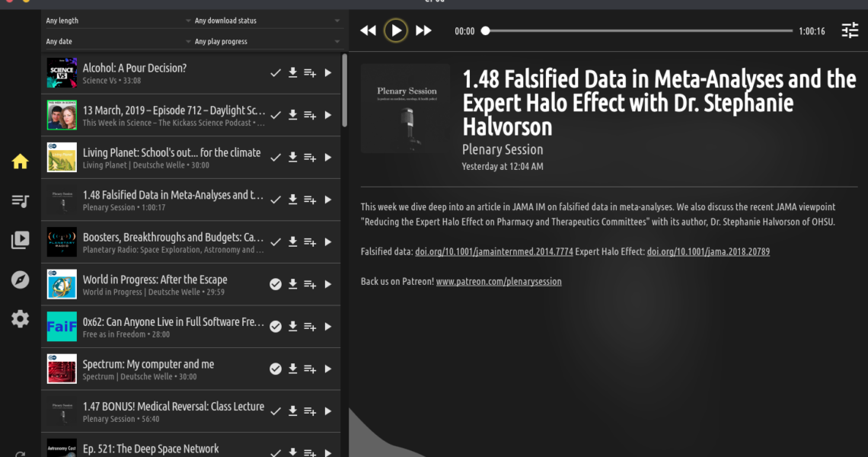
Task: Open the Home view in sidebar
Action: click(x=21, y=161)
